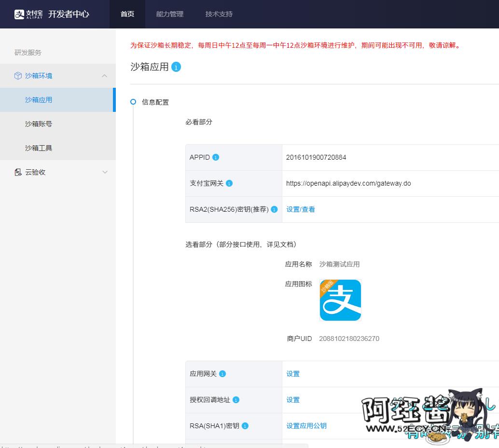Click the 必看部分 heading
Viewport: 499px width, 448px height.
click(x=199, y=122)
